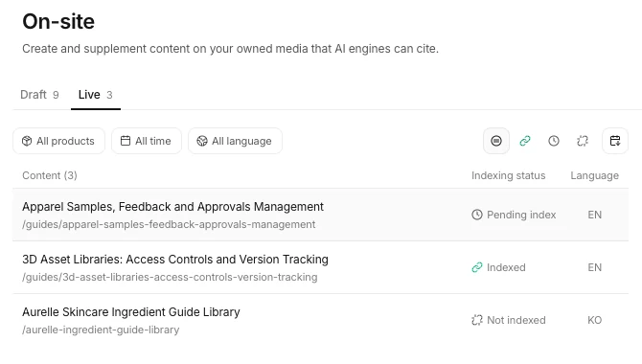Open the All time date filter
The height and width of the screenshot is (364, 642).
[x=147, y=141]
